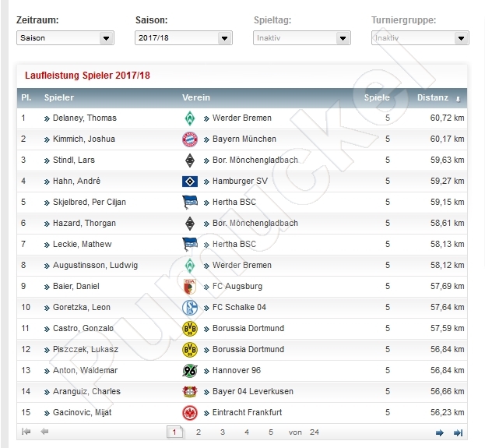Click the FC Augsburg crest icon
The height and width of the screenshot is (448, 485).
pyautogui.click(x=190, y=287)
